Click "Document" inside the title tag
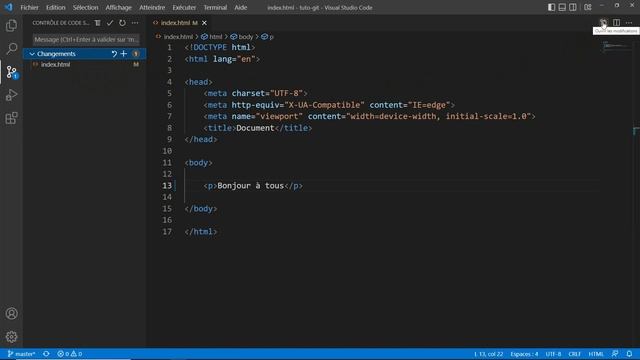The image size is (640, 360). pyautogui.click(x=255, y=128)
